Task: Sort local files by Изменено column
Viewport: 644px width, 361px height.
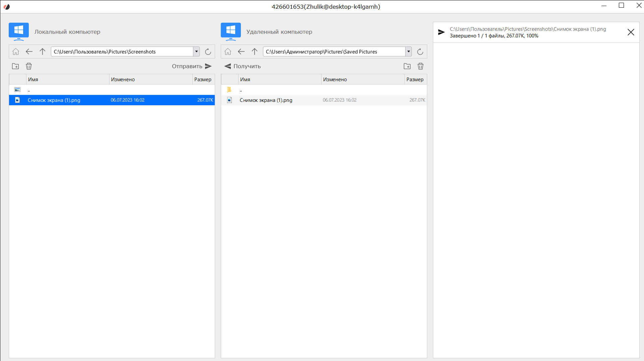Action: [x=150, y=79]
